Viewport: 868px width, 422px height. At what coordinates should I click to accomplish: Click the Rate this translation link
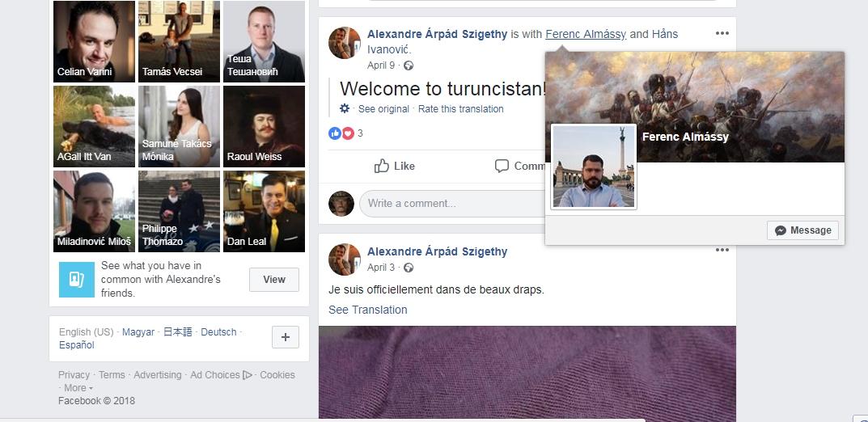coord(460,109)
